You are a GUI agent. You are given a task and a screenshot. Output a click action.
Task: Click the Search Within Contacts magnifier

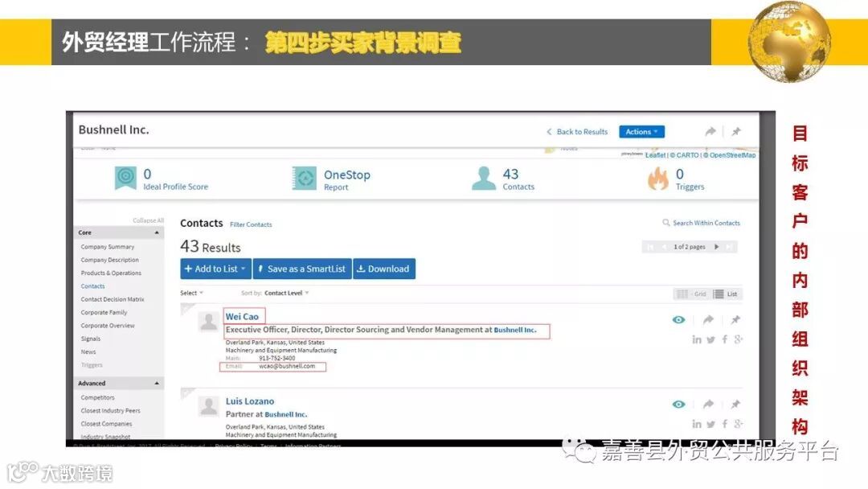(x=666, y=223)
